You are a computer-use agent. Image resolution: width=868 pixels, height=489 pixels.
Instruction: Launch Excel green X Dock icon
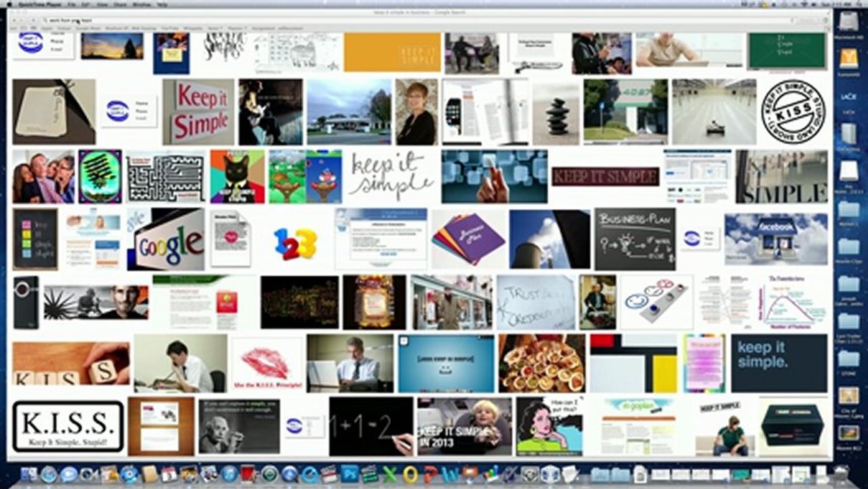click(389, 473)
